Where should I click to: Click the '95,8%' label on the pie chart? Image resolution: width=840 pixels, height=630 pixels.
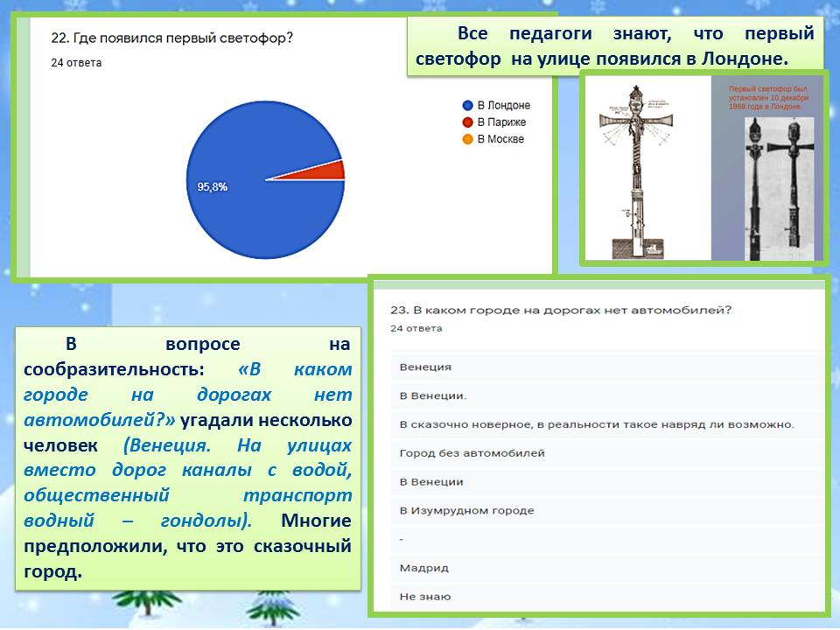(212, 186)
